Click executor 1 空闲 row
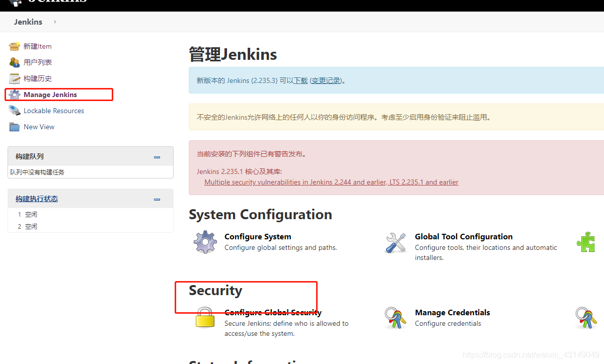Viewport: 604px width, 364px height. tap(91, 214)
